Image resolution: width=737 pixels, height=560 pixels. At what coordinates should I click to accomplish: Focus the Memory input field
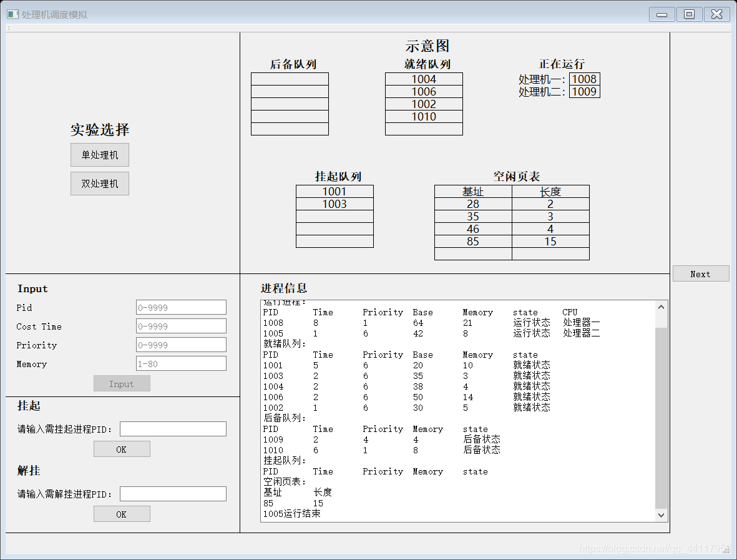181,363
